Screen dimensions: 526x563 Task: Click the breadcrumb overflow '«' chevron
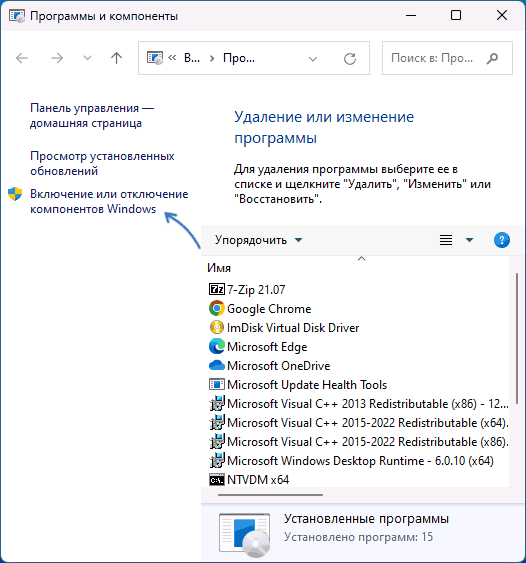172,58
